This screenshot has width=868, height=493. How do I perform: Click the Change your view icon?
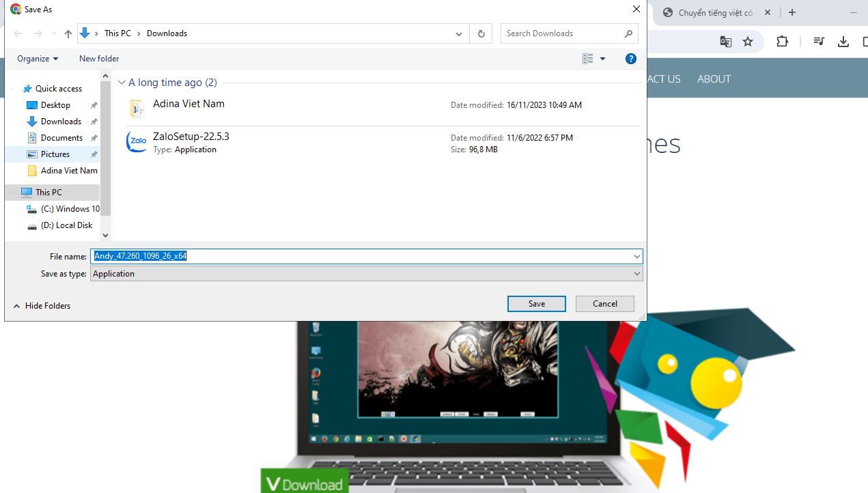(x=587, y=59)
